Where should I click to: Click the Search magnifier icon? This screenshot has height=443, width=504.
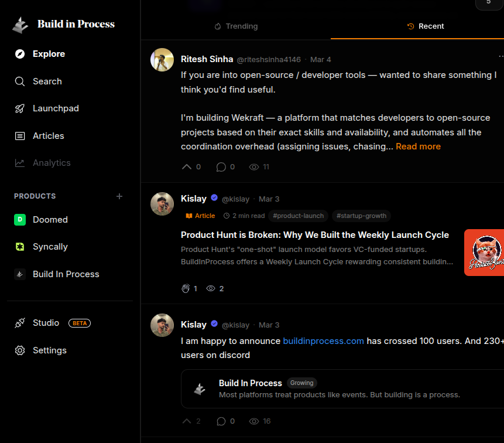point(20,81)
